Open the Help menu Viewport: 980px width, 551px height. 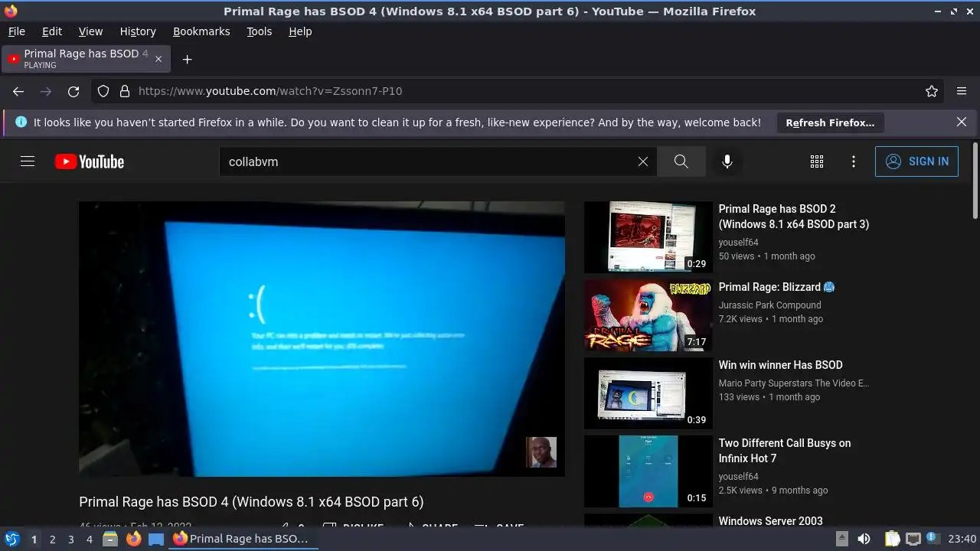(x=300, y=31)
